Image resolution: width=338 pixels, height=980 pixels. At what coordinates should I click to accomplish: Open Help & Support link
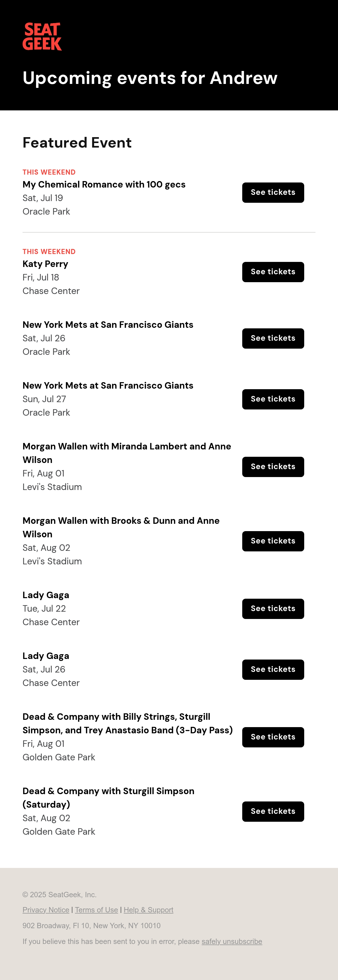coord(148,910)
